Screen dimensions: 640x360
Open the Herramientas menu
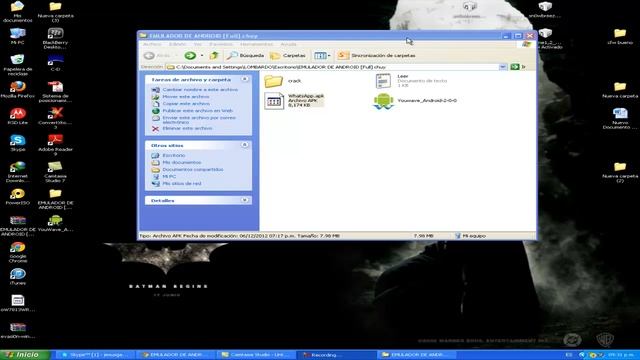tap(256, 44)
